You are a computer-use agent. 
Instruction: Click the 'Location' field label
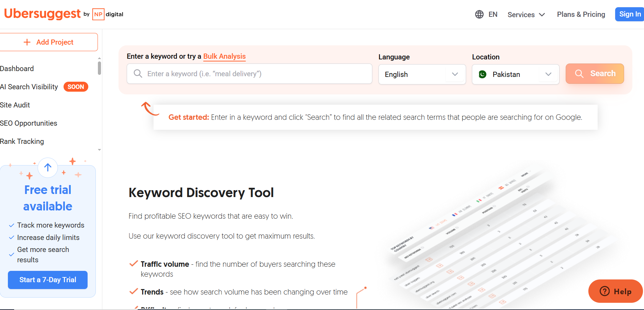[x=486, y=57]
